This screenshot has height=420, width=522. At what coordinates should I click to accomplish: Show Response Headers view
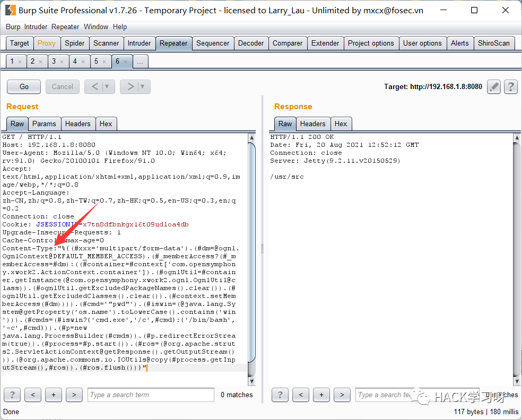tap(313, 124)
